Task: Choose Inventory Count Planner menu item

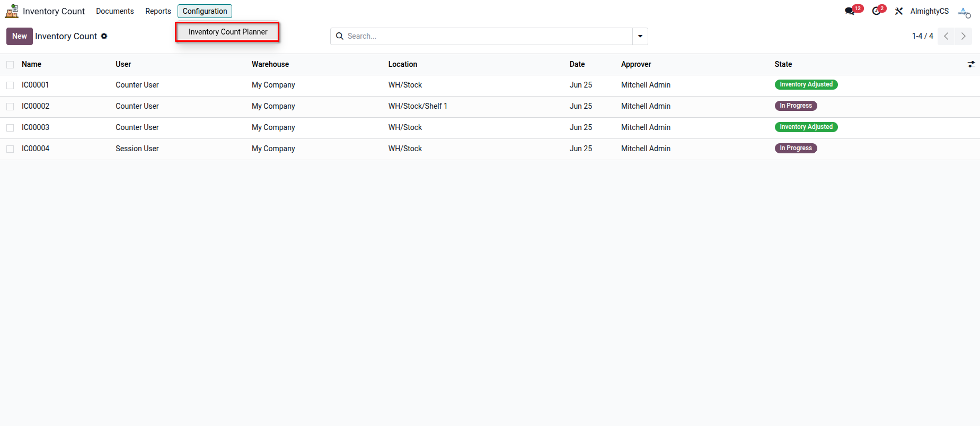Action: click(x=227, y=32)
